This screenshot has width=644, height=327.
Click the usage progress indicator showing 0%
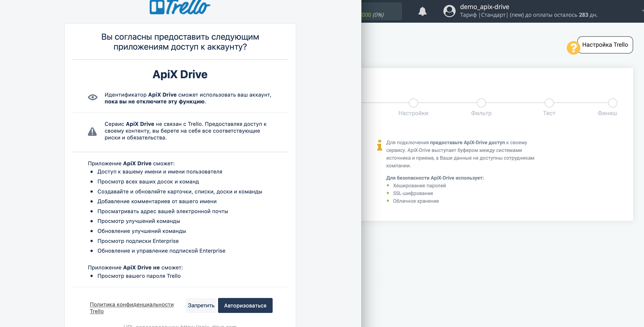[x=382, y=12]
